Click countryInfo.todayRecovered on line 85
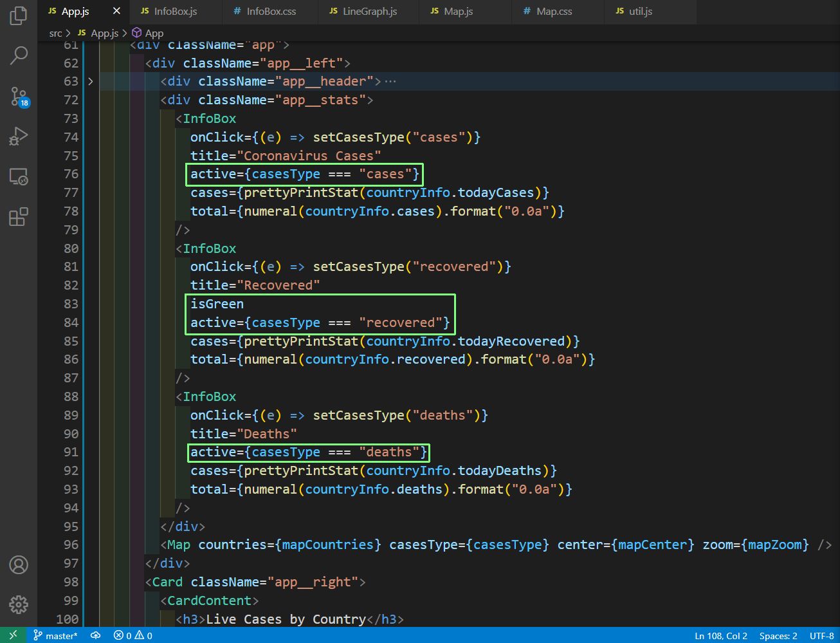Screen dimensions: 840x643 [x=466, y=341]
